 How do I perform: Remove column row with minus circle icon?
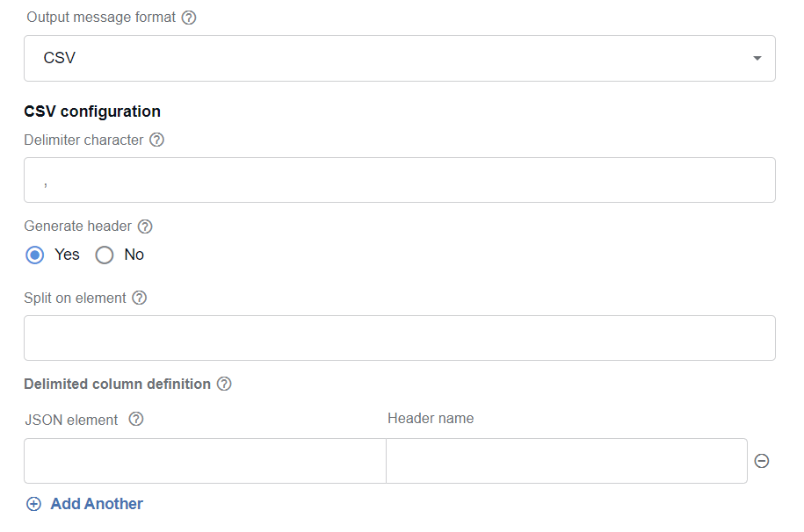[762, 461]
